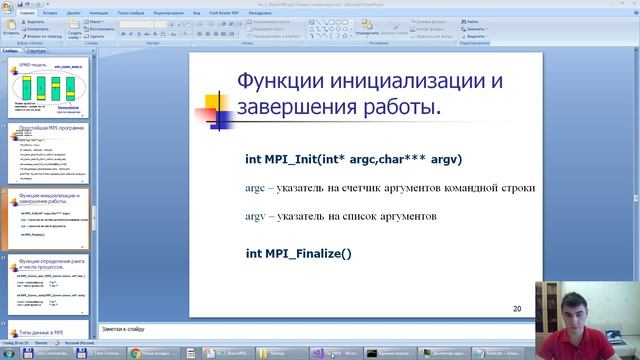The image size is (640, 360).
Task: Click the int MPI_Init(int* argc,char*** argv) line
Action: [353, 159]
